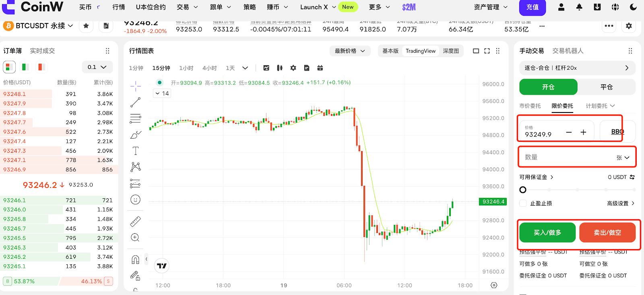
Task: Open chart settings gear icon
Action: pos(293,68)
